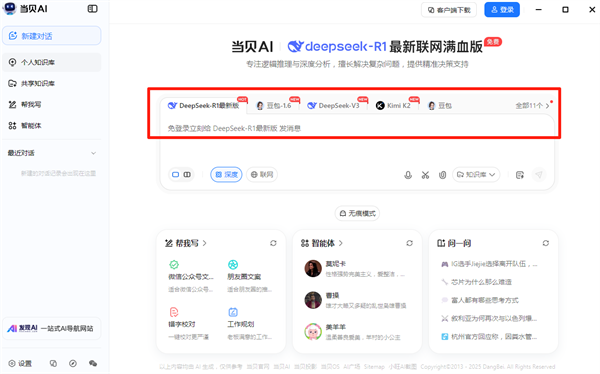Screen dimensions: 600x374
Task: Open 个人知识库 in the sidebar
Action: [x=52, y=62]
